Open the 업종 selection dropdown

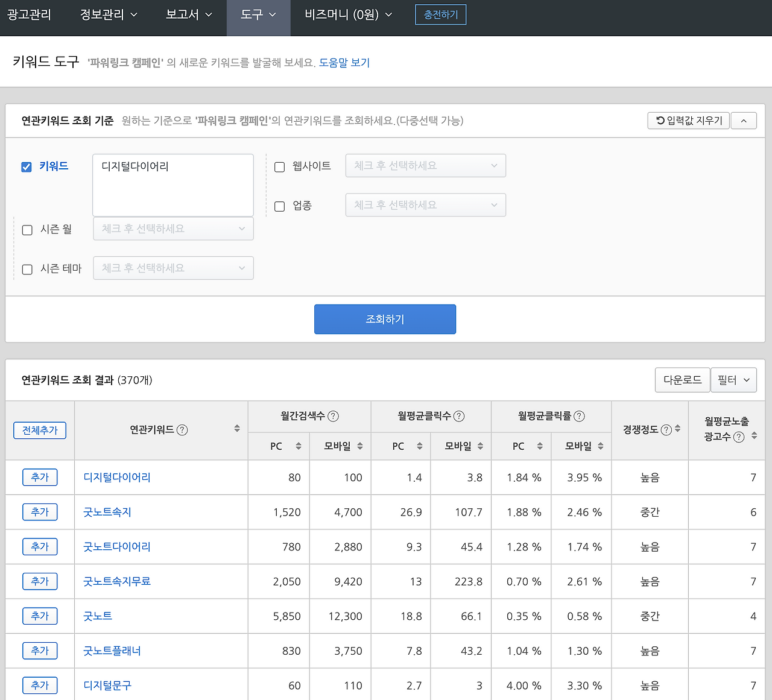(x=425, y=205)
